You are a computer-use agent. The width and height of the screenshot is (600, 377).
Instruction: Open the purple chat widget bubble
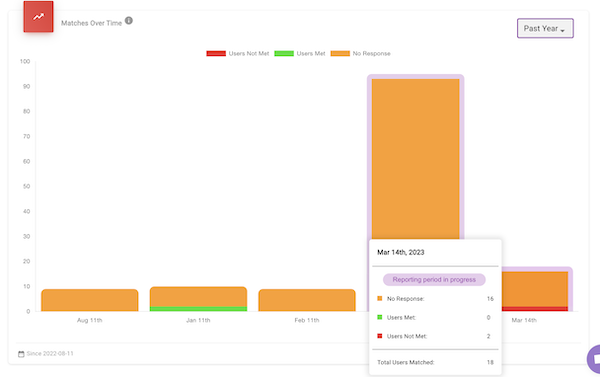pos(594,359)
